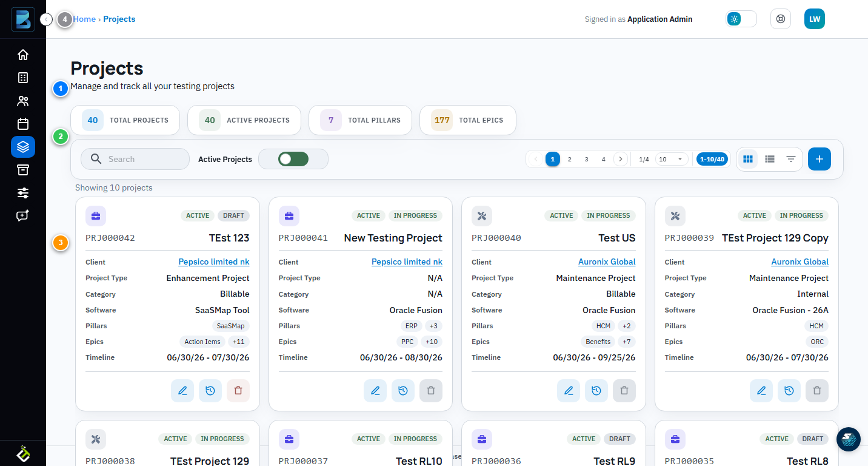Click the Total Pillars stat card
Image resolution: width=868 pixels, height=466 pixels.
[x=360, y=120]
